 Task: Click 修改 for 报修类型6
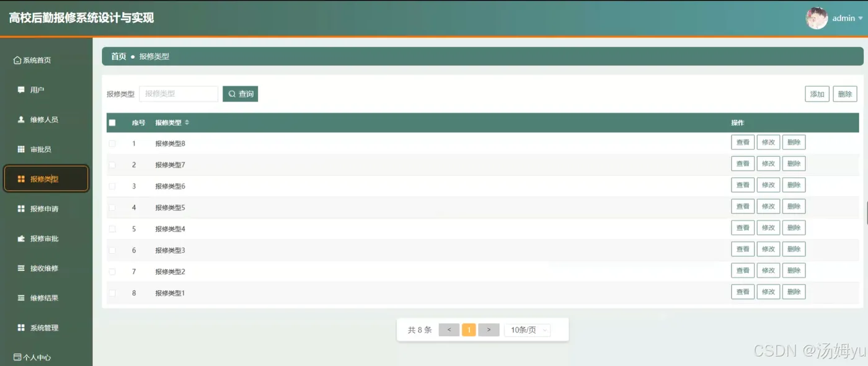coord(768,185)
